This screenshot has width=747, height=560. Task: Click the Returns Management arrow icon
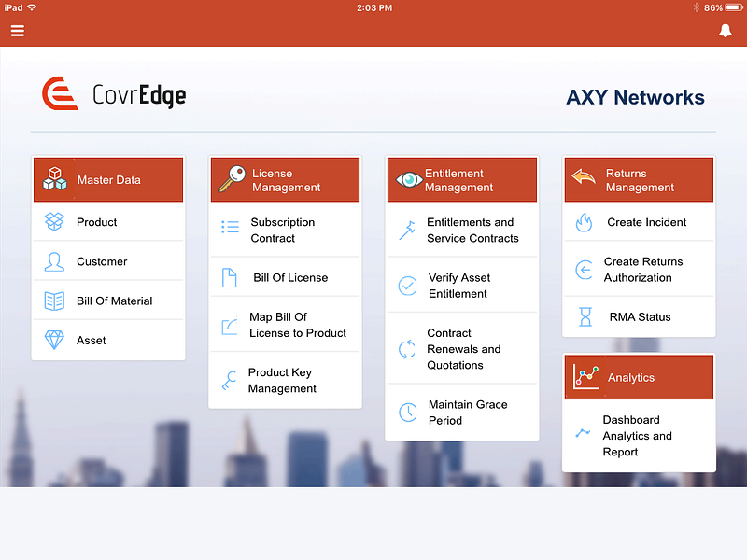point(584,176)
